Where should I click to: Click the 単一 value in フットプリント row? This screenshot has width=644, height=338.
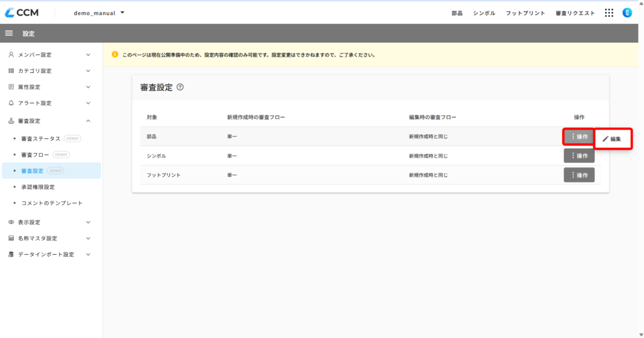(x=232, y=175)
